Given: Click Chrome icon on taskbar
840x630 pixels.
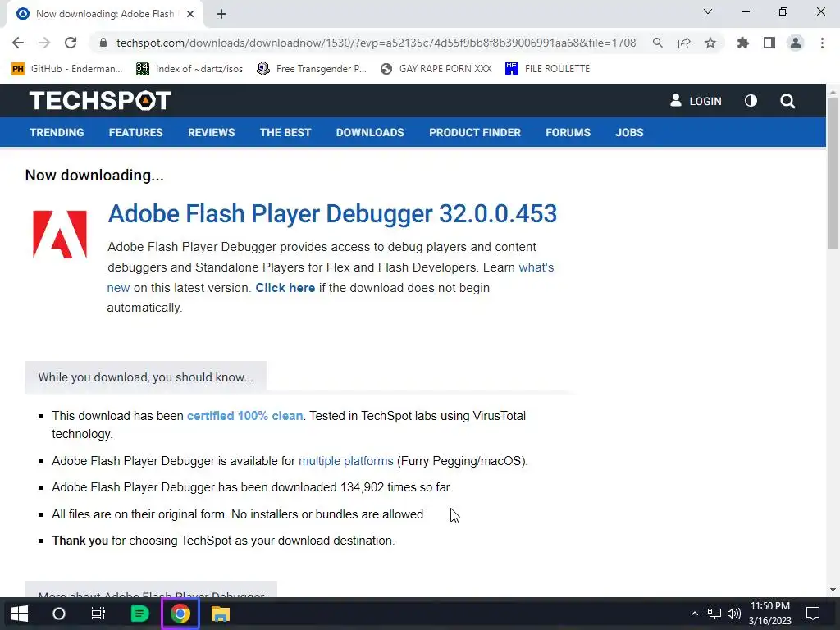Looking at the screenshot, I should [180, 614].
